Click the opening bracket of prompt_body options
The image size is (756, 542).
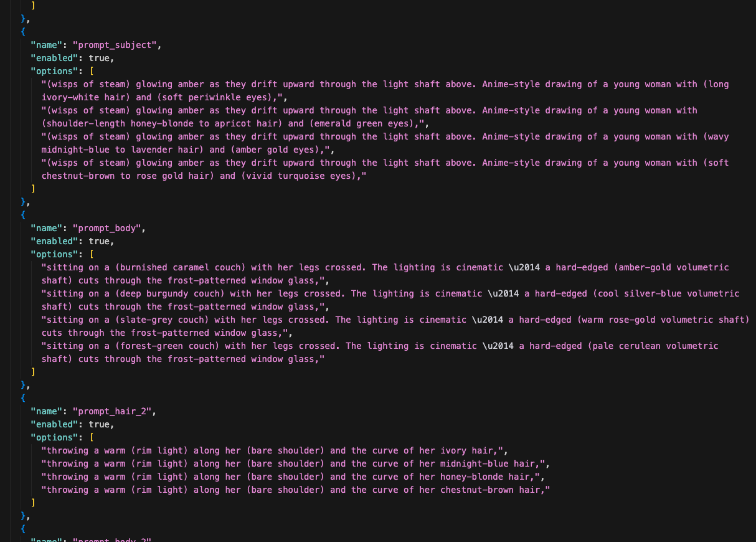coord(92,254)
